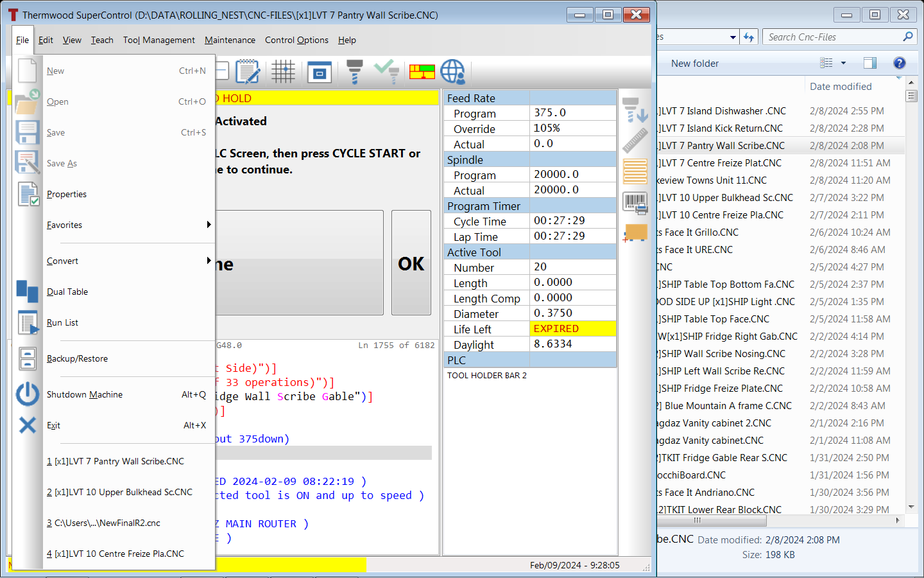
Task: Select the router bit tool icon
Action: pyautogui.click(x=354, y=72)
